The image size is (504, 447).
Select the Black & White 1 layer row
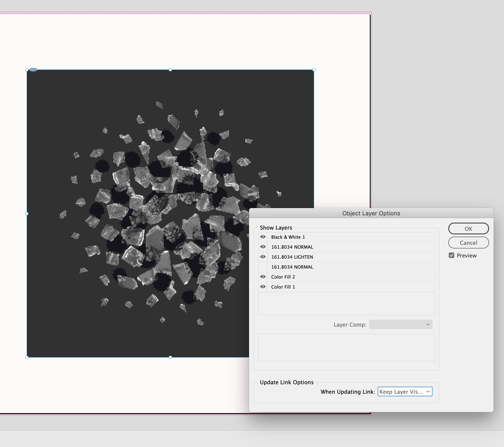point(288,237)
